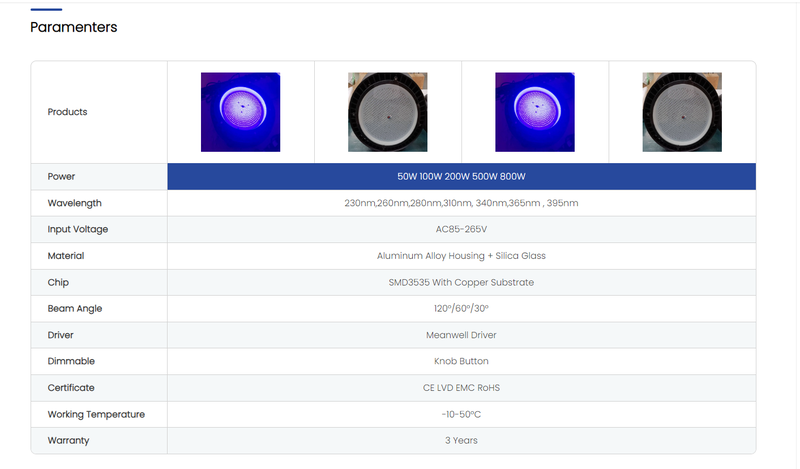Click the Input Voltage row label
This screenshot has width=800, height=469.
pyautogui.click(x=77, y=229)
